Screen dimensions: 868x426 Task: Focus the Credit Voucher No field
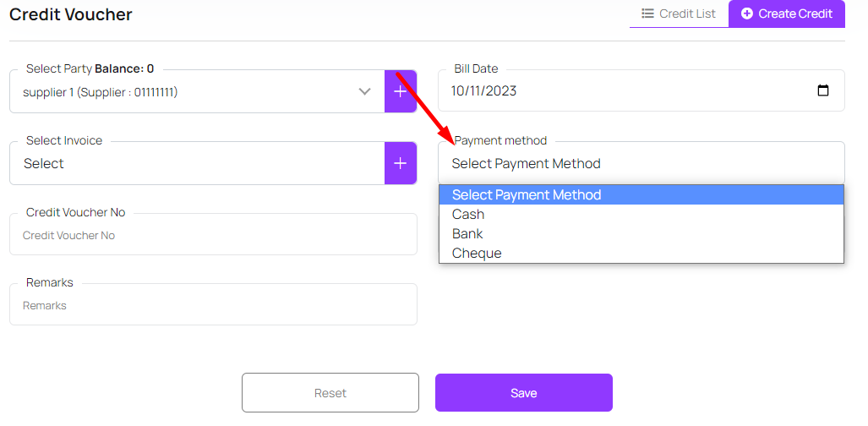213,236
